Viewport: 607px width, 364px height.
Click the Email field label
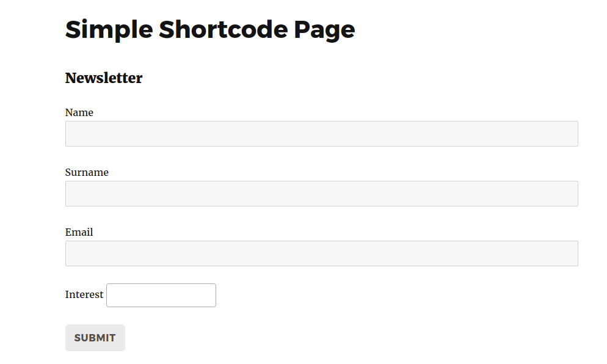pyautogui.click(x=79, y=232)
